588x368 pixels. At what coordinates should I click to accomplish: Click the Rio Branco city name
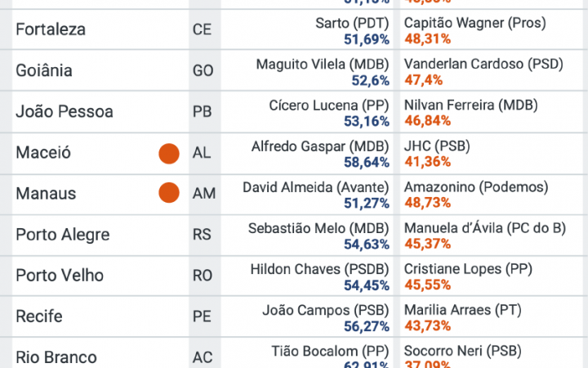[x=56, y=357]
